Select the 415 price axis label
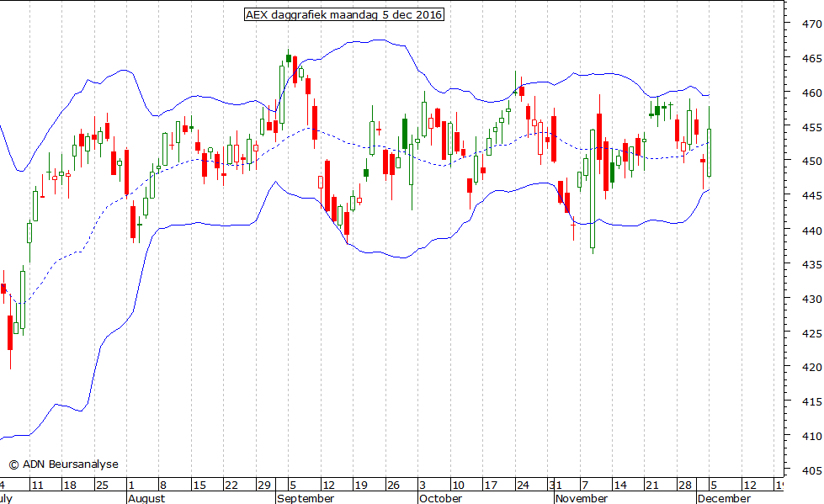 point(812,402)
